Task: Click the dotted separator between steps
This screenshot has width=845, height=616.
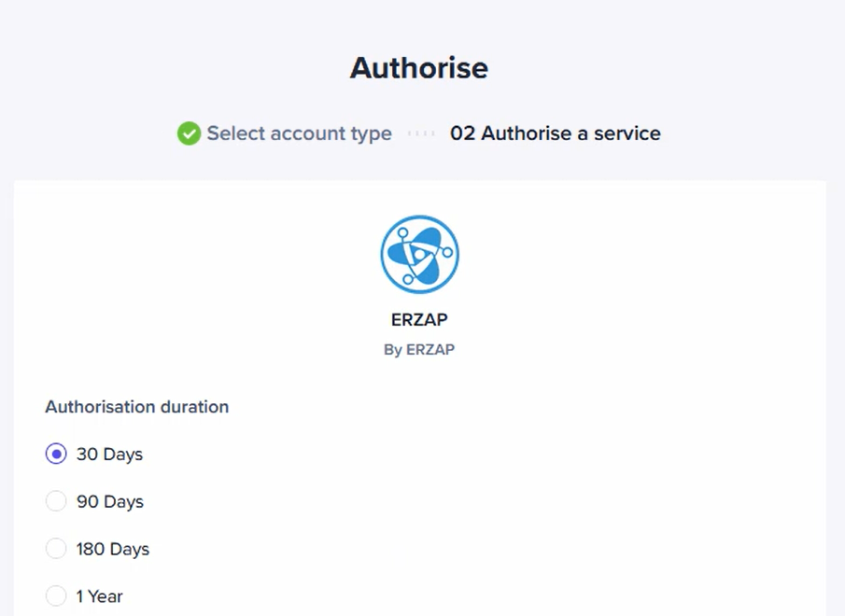Action: click(421, 133)
